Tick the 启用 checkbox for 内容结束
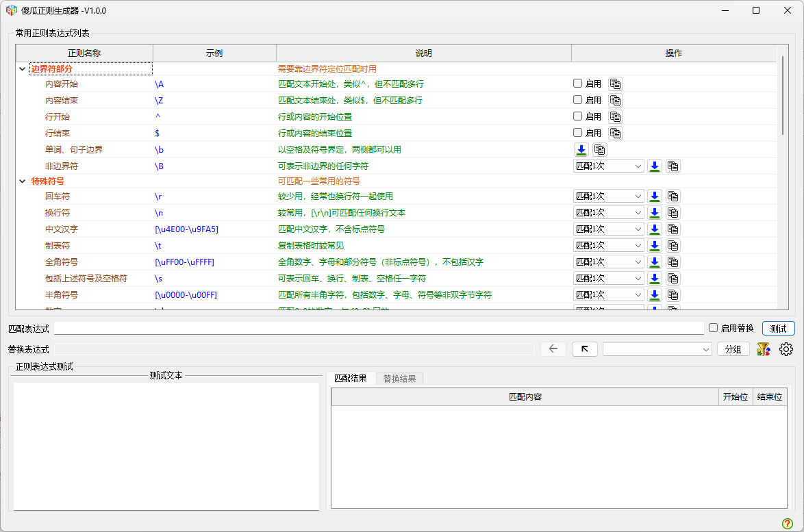Screen dimensions: 804x532 click(x=578, y=100)
